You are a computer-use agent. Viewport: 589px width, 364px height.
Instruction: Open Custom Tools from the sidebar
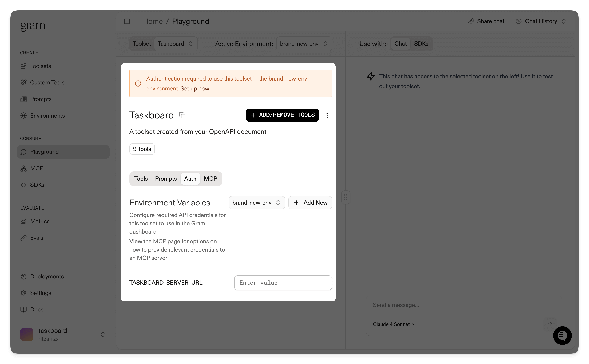[x=47, y=83]
